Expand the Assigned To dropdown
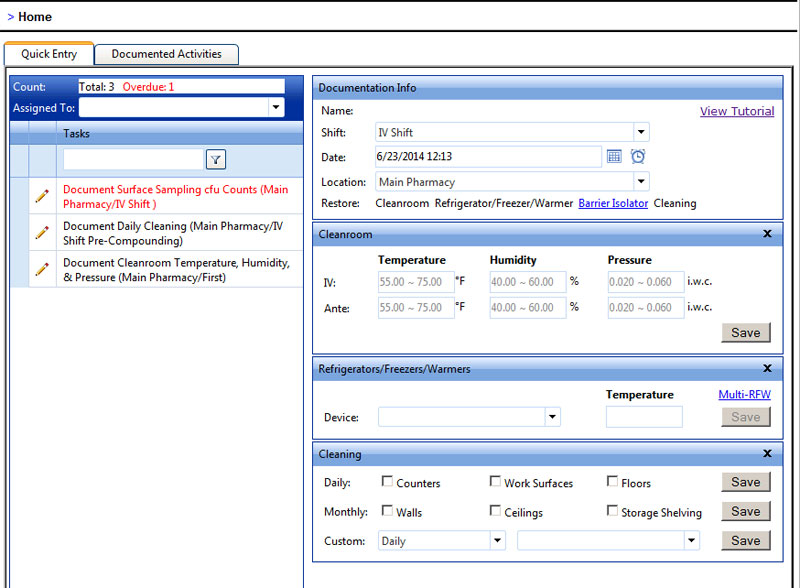The width and height of the screenshot is (800, 588). (x=275, y=107)
